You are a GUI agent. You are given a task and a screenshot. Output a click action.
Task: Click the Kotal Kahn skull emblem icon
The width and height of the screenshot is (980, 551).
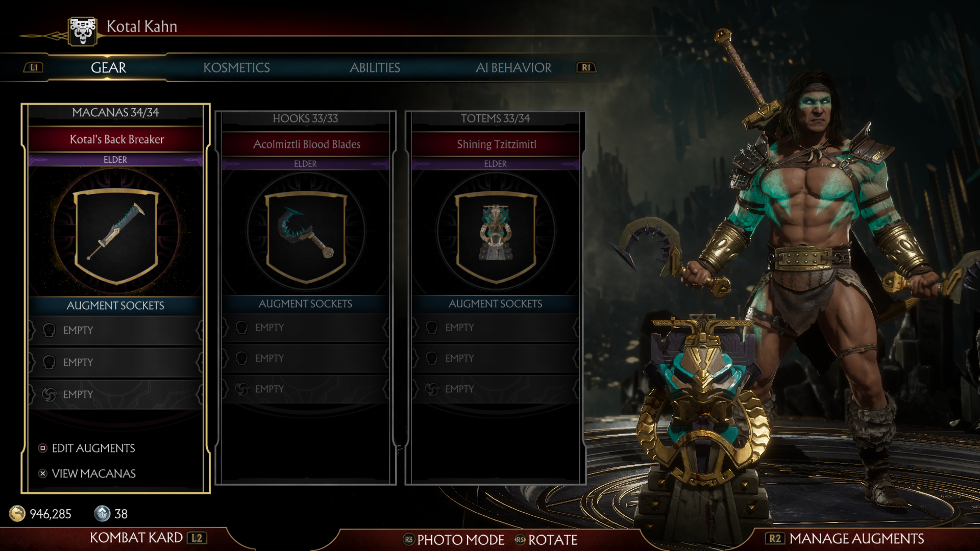click(83, 31)
